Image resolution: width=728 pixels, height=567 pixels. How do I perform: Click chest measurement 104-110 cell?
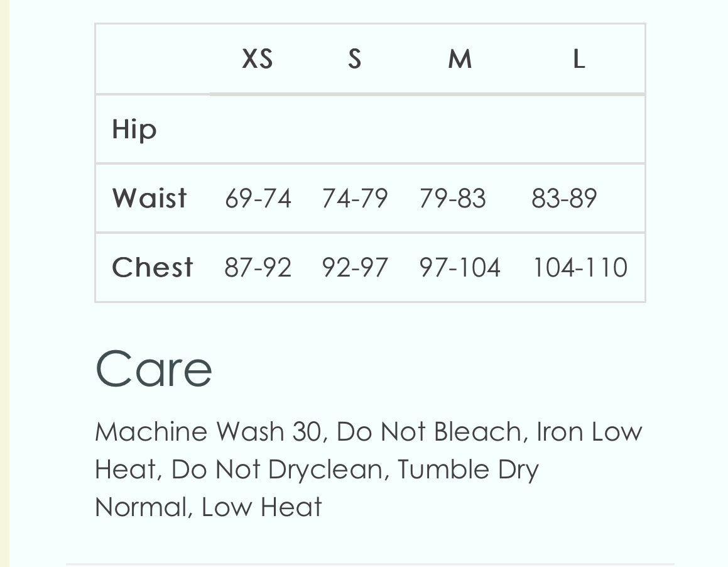coord(580,268)
